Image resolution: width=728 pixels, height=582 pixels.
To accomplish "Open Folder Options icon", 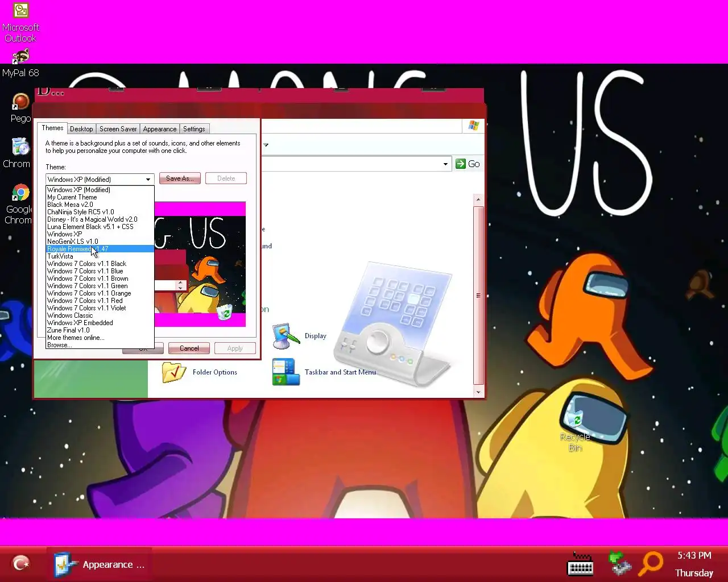I will 200,372.
